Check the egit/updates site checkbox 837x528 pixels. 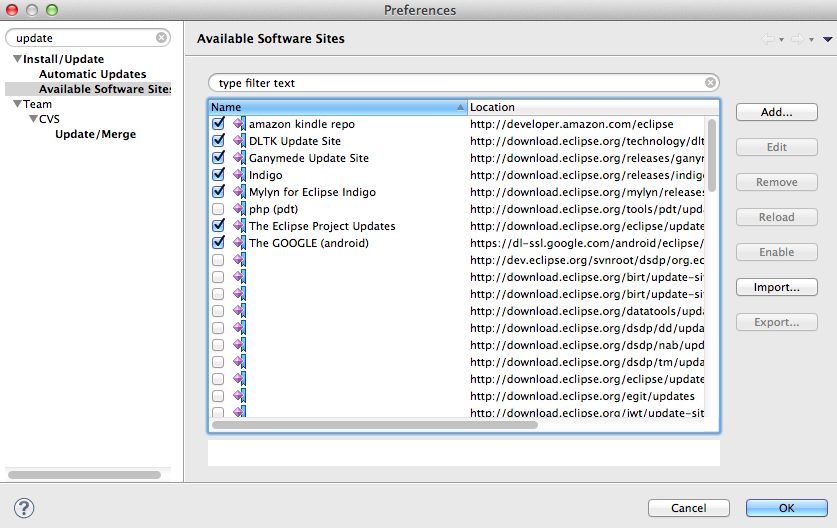[x=218, y=396]
